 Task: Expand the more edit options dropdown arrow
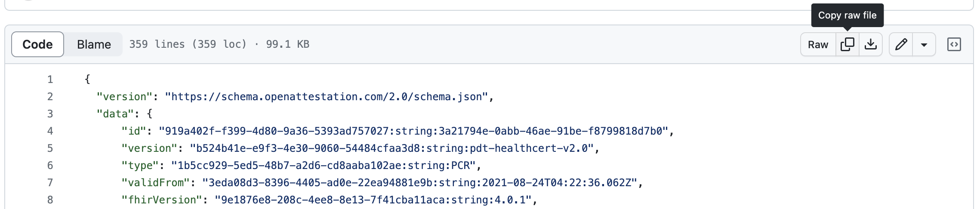pos(924,45)
